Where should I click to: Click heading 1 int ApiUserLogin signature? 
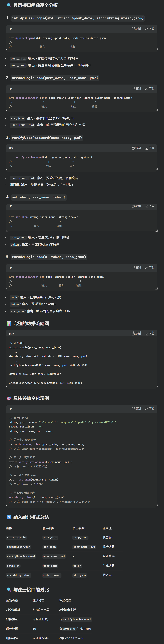click(75, 18)
